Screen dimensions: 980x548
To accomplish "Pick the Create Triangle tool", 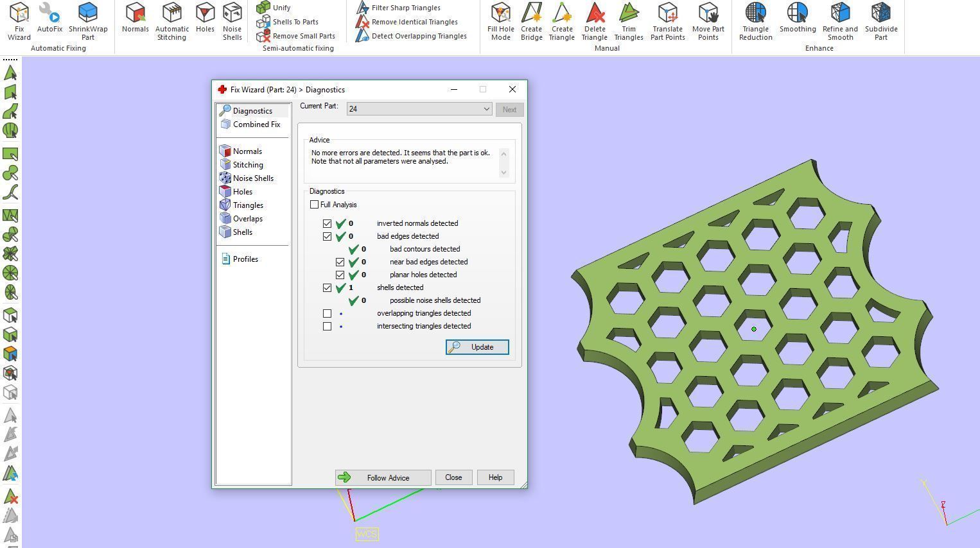I will pyautogui.click(x=562, y=21).
